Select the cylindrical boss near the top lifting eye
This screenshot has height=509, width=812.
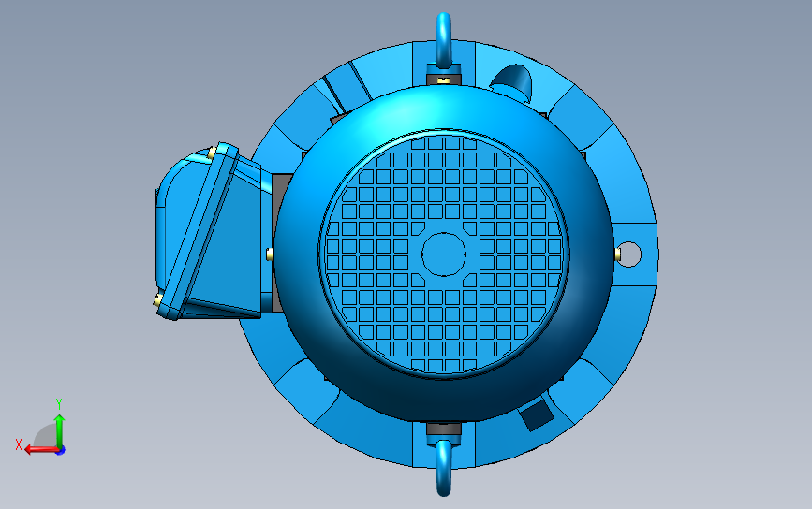click(511, 81)
